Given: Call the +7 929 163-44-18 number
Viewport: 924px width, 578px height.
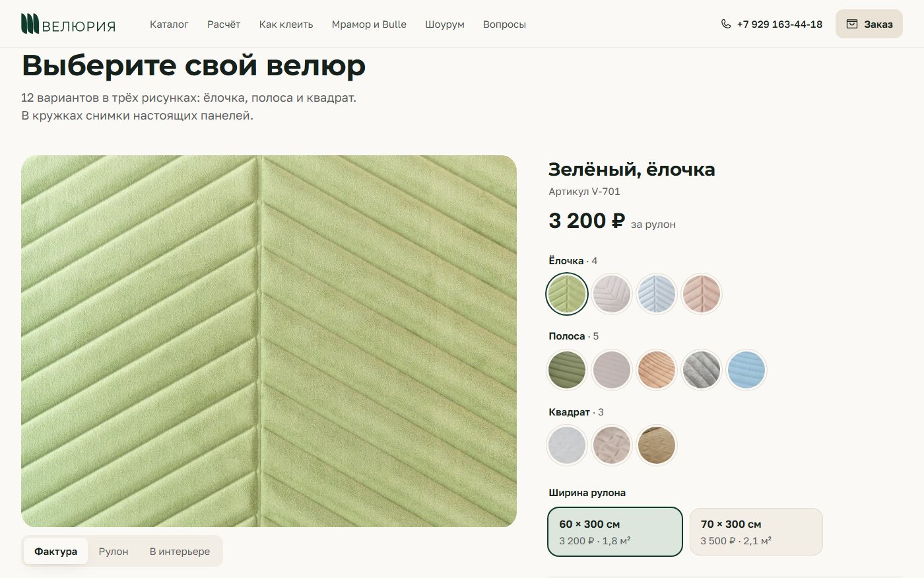Looking at the screenshot, I should (x=779, y=24).
